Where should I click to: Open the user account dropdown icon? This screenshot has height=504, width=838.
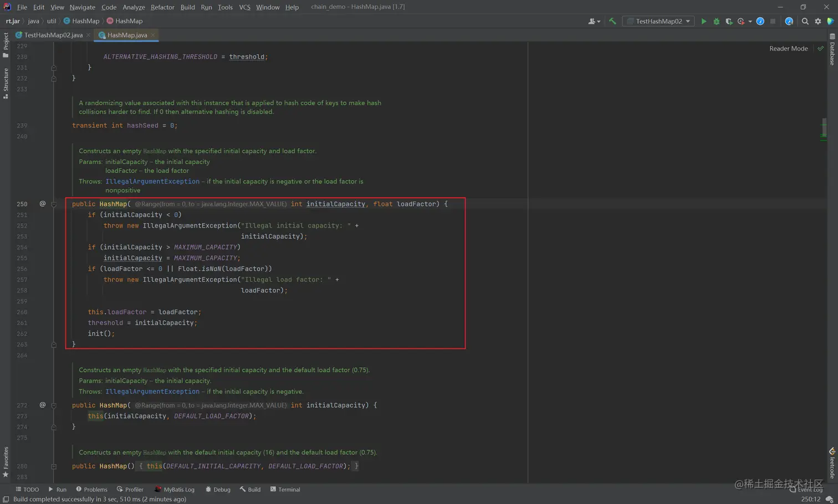tap(594, 21)
